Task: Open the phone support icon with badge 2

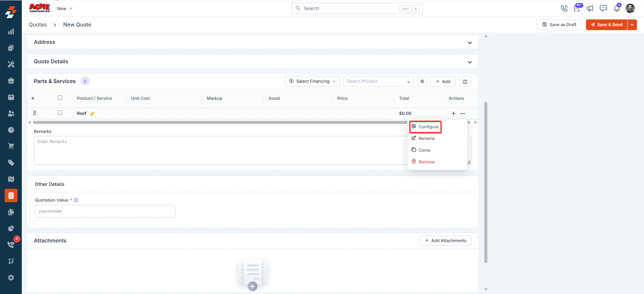Action: (x=11, y=244)
